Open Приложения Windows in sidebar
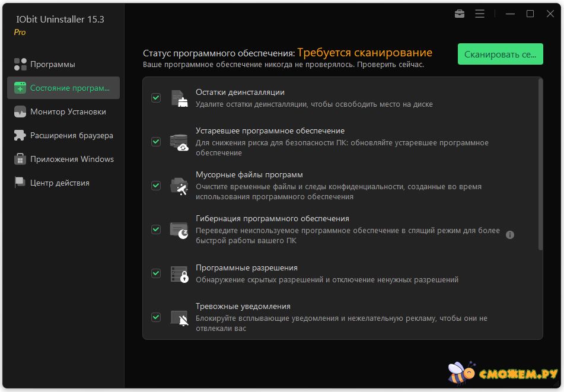Image resolution: width=564 pixels, height=392 pixels. click(72, 159)
